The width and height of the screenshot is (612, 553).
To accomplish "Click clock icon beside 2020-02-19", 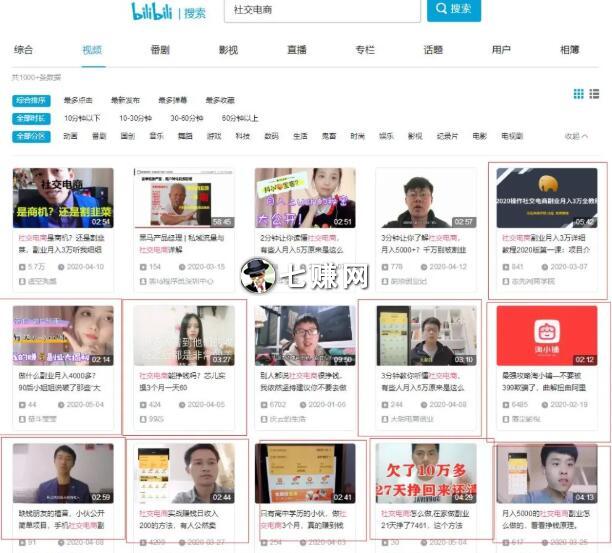I will [545, 405].
